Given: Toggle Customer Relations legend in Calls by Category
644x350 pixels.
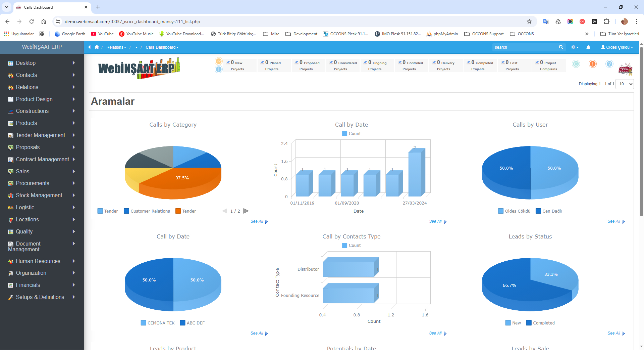Looking at the screenshot, I should (147, 211).
